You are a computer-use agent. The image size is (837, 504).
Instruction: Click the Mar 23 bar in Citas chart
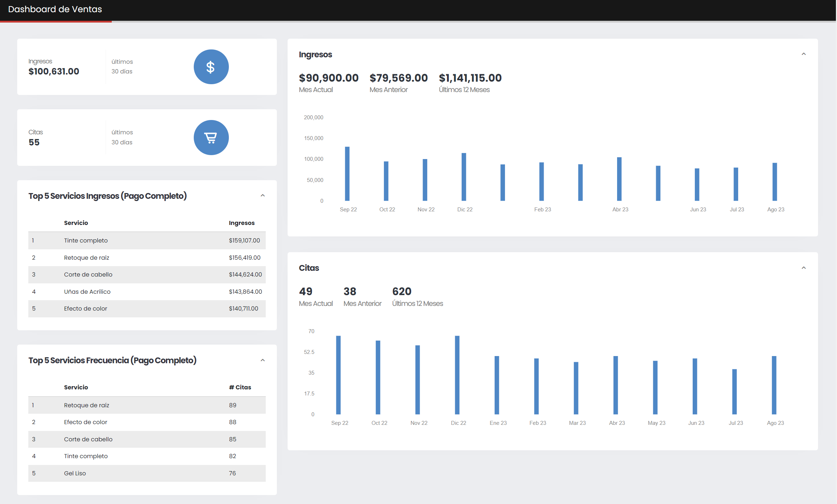point(576,388)
